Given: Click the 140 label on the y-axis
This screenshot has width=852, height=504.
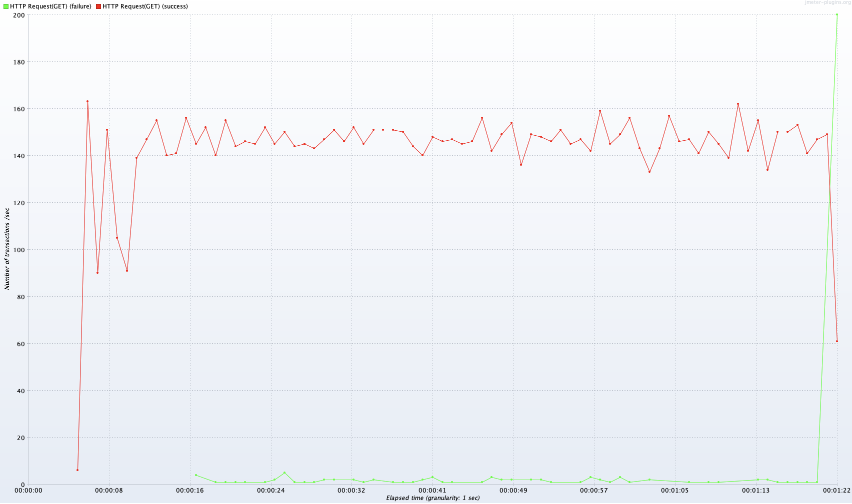Looking at the screenshot, I should click(19, 156).
